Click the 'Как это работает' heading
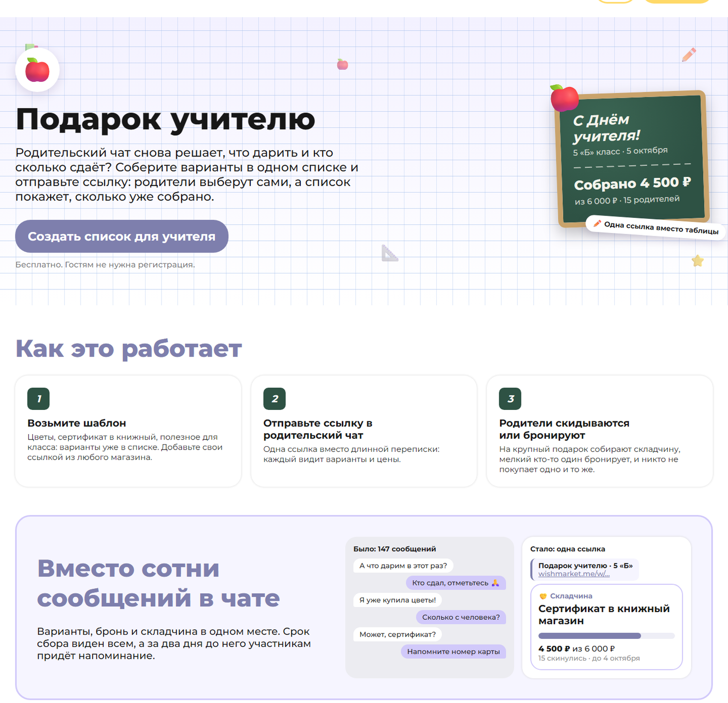728x703 pixels. click(129, 349)
